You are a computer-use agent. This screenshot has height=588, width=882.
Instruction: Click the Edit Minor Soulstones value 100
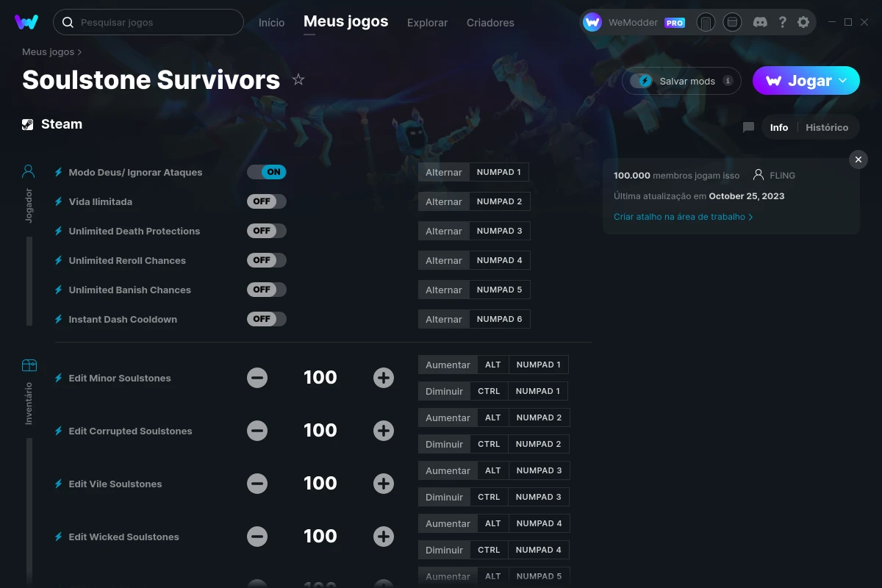pos(320,378)
